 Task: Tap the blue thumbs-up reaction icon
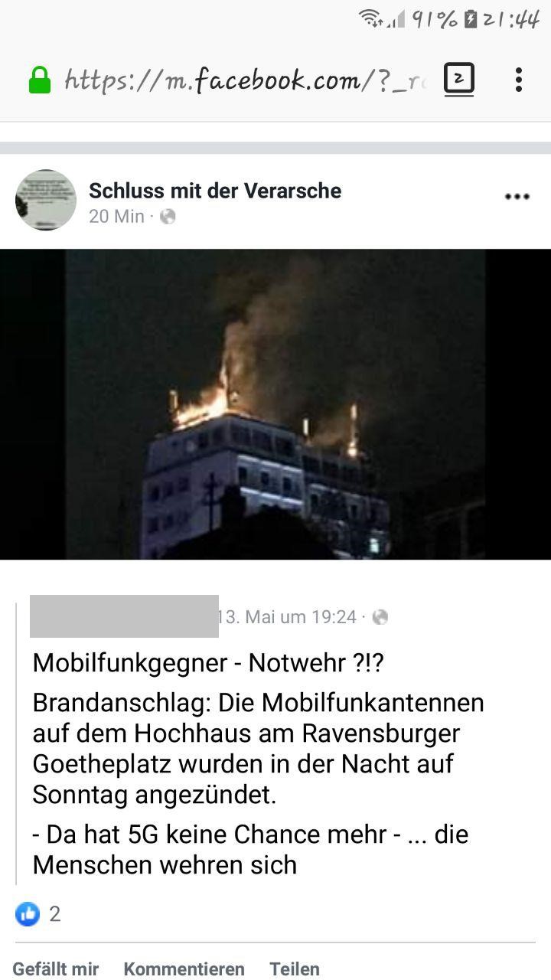coord(28,913)
